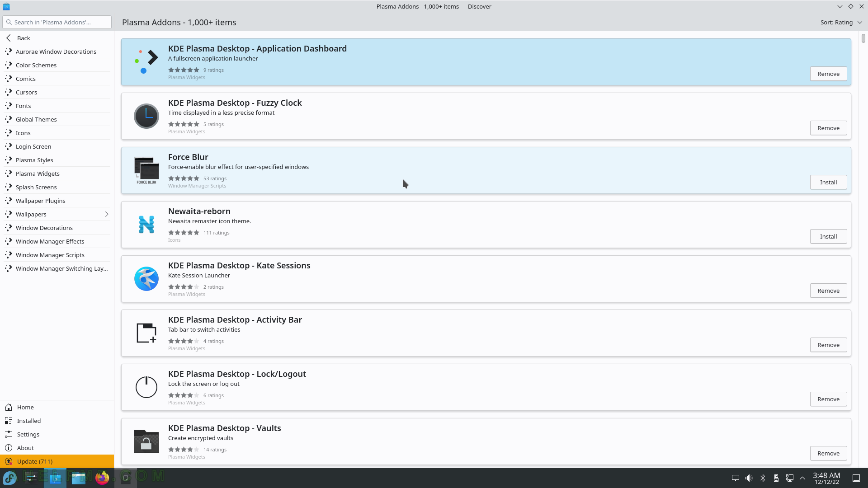
Task: Select the Splash Screens category
Action: pos(57,187)
